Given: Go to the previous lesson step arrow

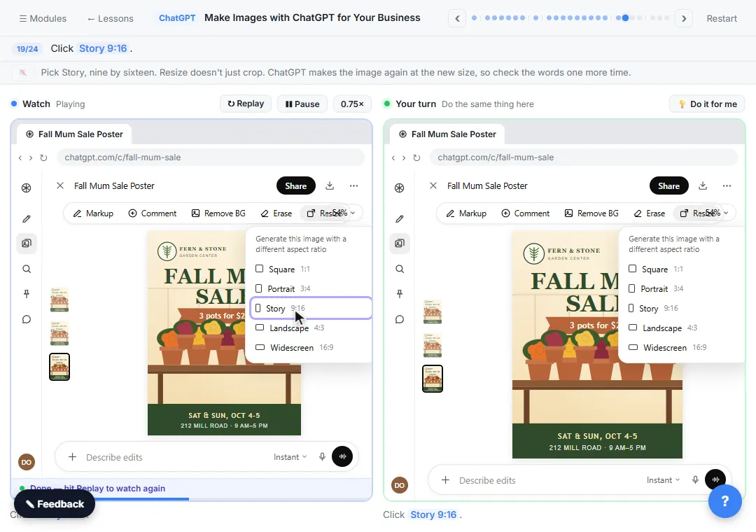Looking at the screenshot, I should click(457, 18).
